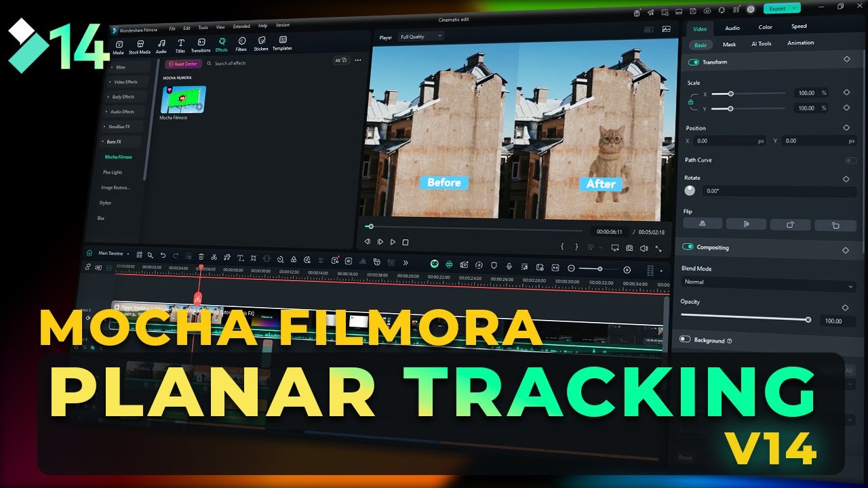Click the Opacity slider handle
Viewport: 868px width, 488px height.
click(x=808, y=319)
